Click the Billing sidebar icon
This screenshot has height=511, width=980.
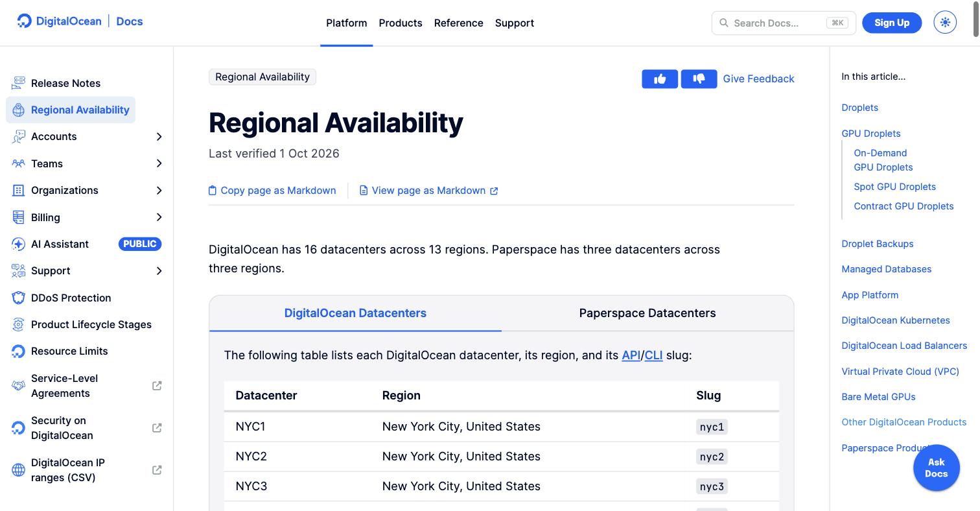(x=18, y=217)
